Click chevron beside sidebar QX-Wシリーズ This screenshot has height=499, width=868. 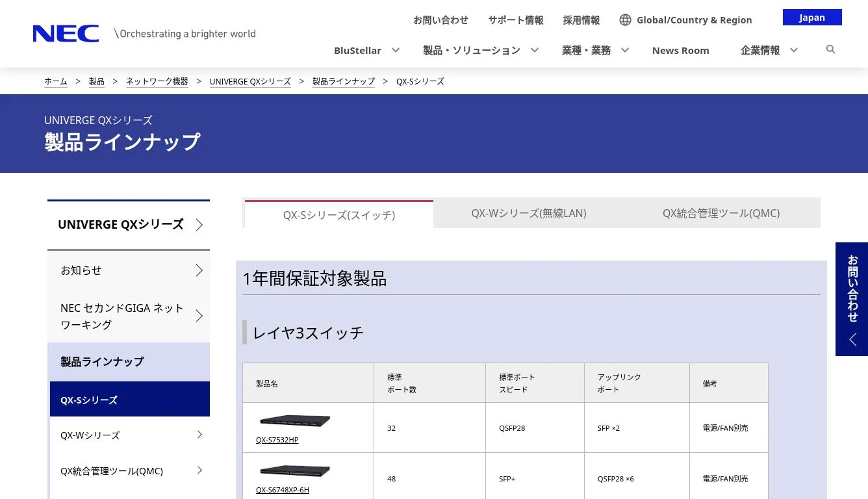coord(199,434)
